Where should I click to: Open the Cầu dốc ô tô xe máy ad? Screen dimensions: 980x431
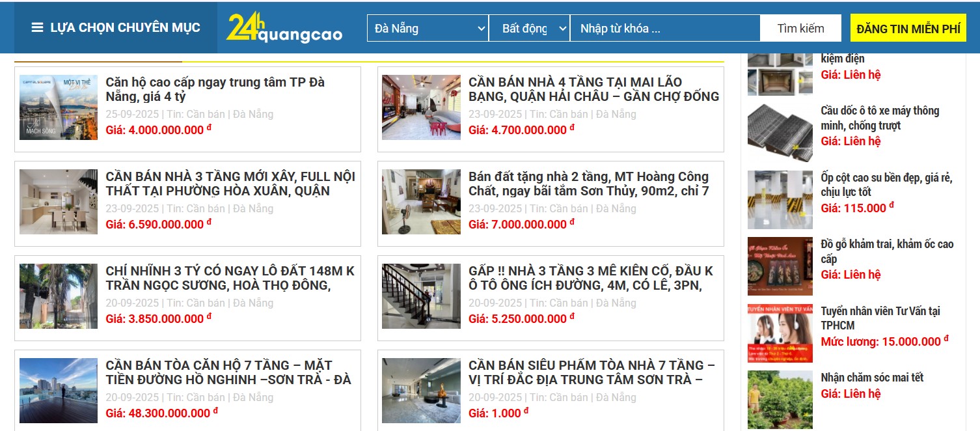point(880,118)
